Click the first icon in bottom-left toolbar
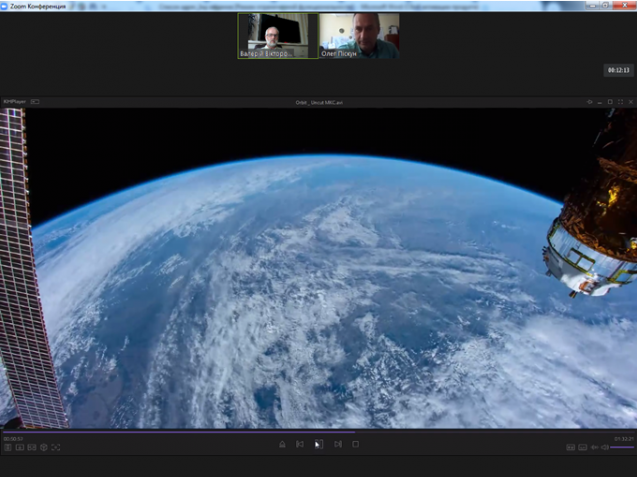This screenshot has height=477, width=637. point(7,447)
